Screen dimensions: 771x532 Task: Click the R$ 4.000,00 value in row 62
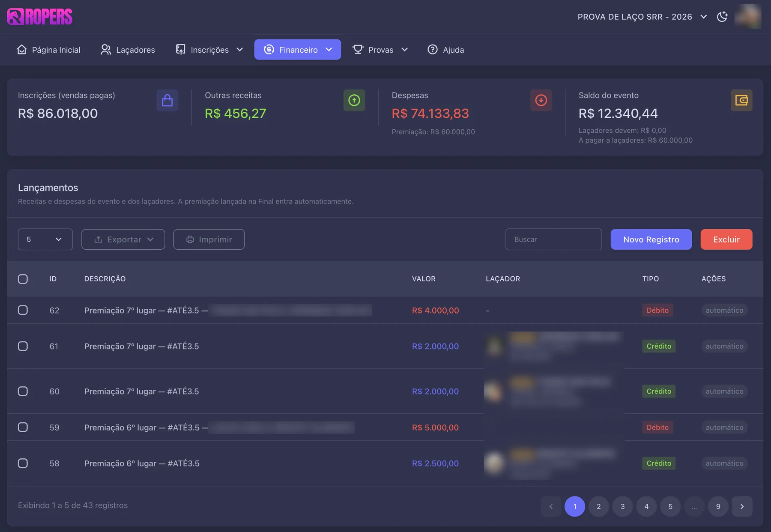pos(435,310)
